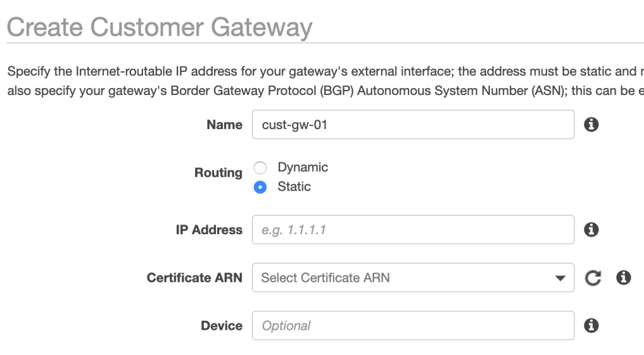644x355 pixels.
Task: Select the Dynamic routing radio button
Action: coord(260,168)
